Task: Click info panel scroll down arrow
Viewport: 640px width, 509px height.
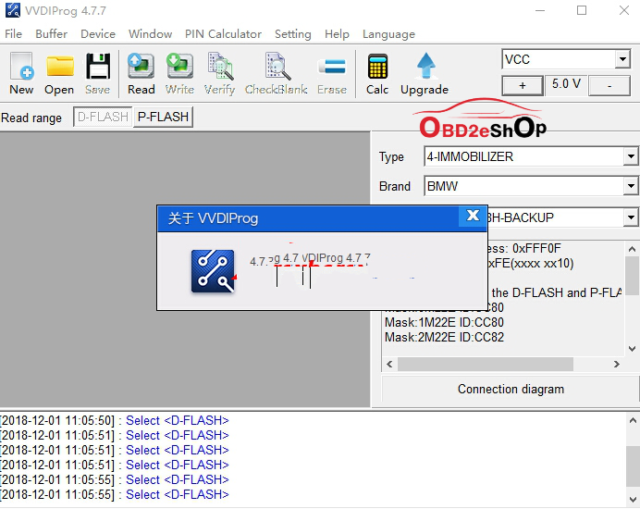Action: (x=631, y=348)
